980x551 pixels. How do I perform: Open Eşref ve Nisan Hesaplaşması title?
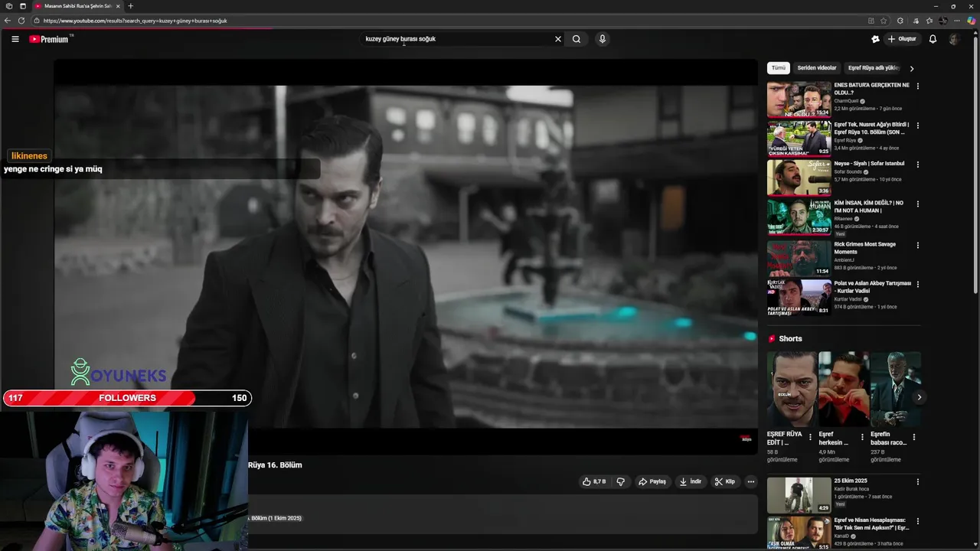click(871, 523)
